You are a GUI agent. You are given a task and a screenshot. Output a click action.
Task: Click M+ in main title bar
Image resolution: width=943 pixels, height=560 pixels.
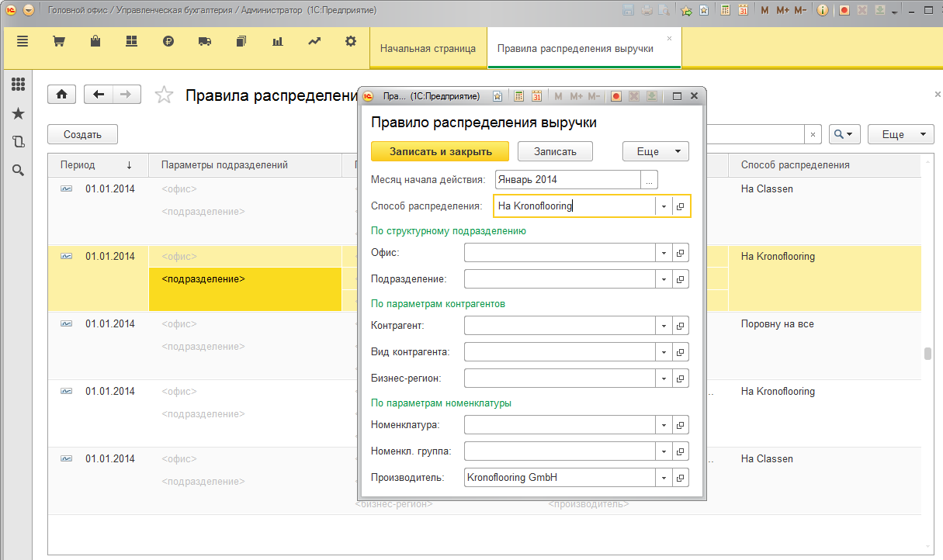(782, 10)
